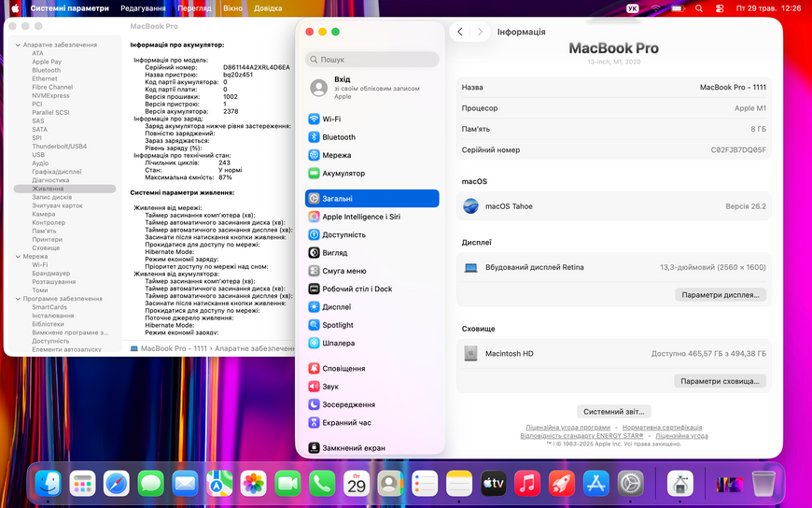Open App Store from the Dock

pos(596,483)
